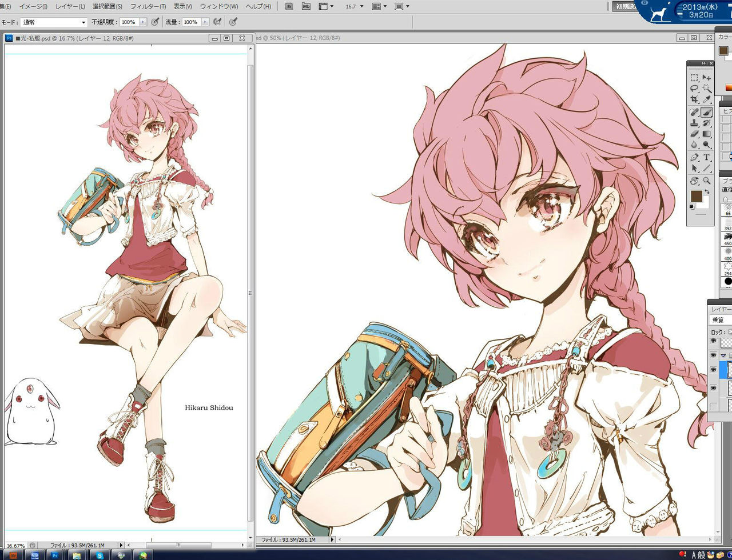Select the Brush tool
This screenshot has height=560, width=732.
click(x=707, y=113)
